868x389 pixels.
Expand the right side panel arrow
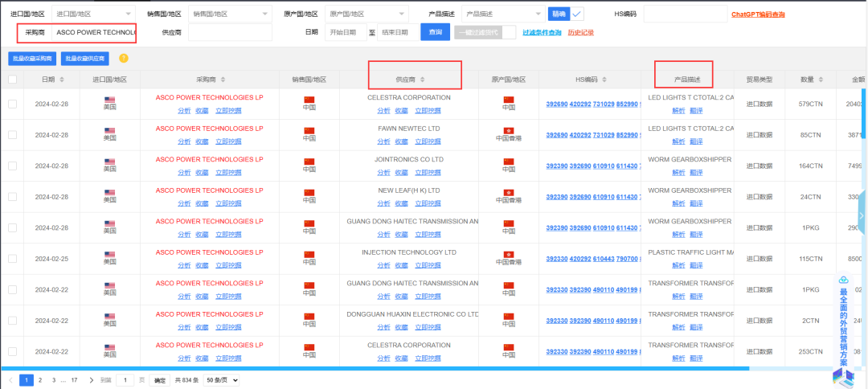coord(862,215)
